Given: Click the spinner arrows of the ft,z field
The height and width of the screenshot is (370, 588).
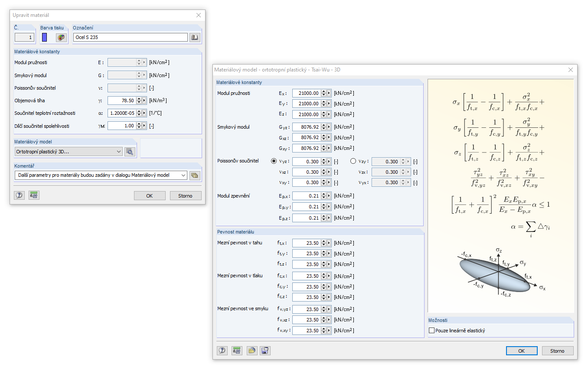Looking at the screenshot, I should point(323,264).
